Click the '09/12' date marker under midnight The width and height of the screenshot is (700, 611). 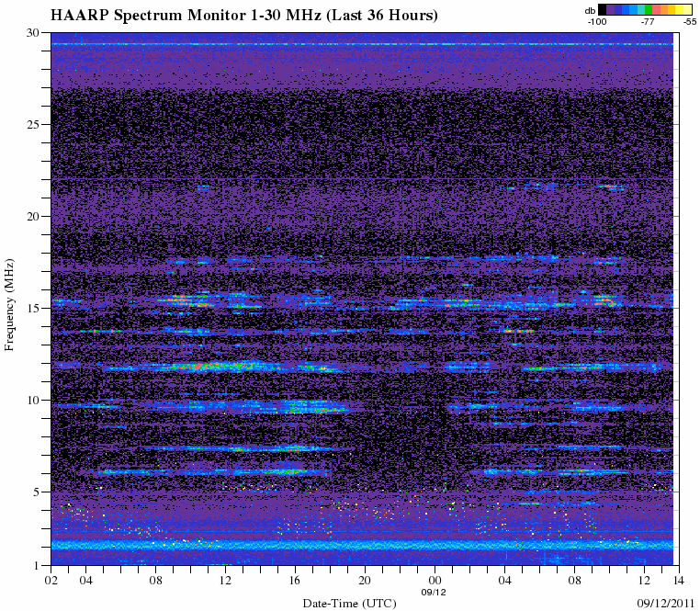(x=434, y=593)
